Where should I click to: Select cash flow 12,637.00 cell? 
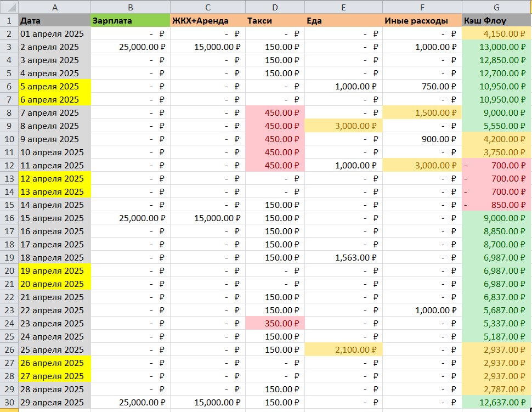496,402
